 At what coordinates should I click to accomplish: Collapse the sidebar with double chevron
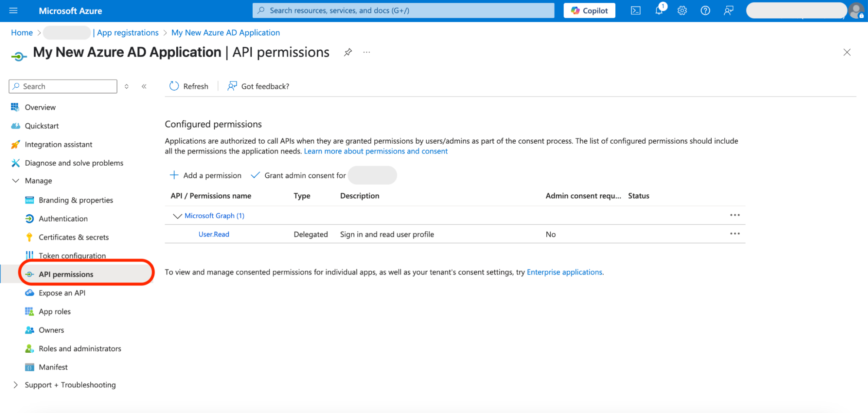[x=144, y=86]
